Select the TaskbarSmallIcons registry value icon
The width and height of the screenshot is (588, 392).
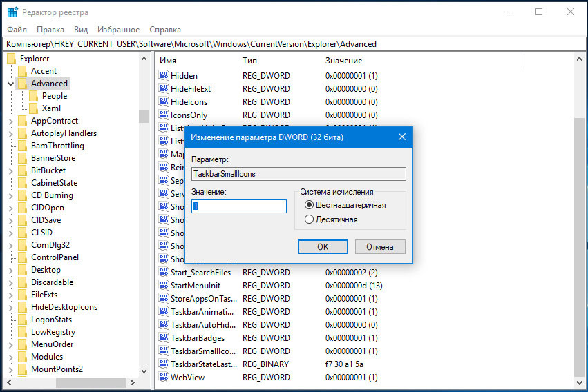tap(164, 351)
